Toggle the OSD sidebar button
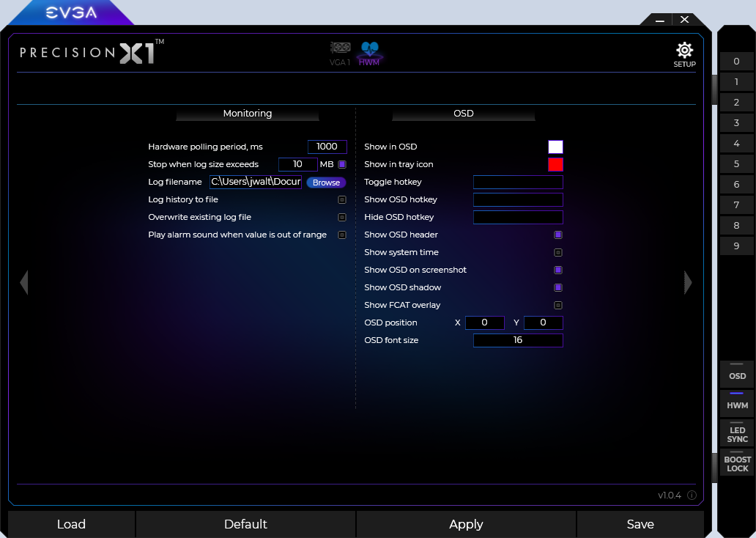Screen dimensions: 756x538 [x=737, y=374]
